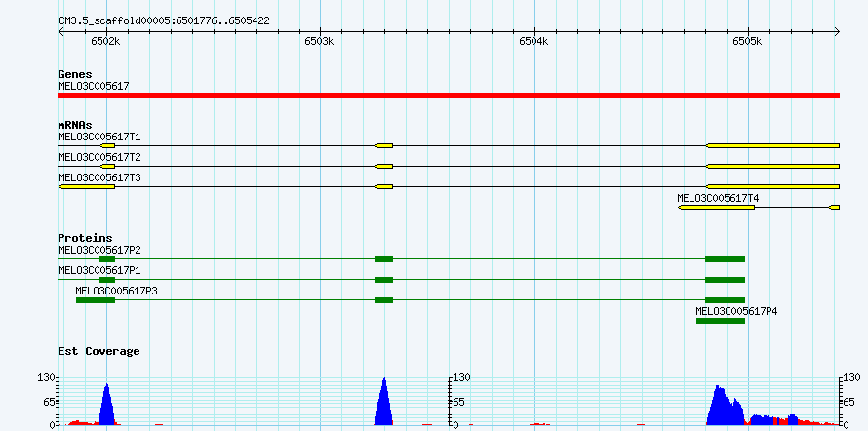Click the rightmost green block of MEL03C005617P3
The image size is (868, 431).
click(725, 300)
